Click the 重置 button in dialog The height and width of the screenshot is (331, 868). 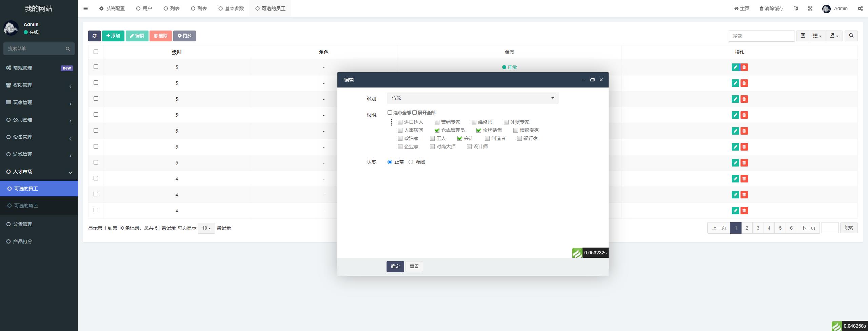[x=414, y=267]
